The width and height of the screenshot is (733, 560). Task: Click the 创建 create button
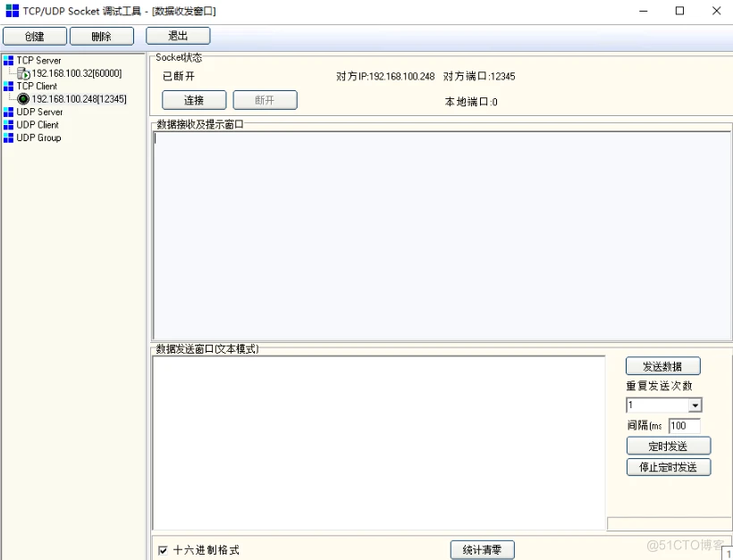point(34,36)
